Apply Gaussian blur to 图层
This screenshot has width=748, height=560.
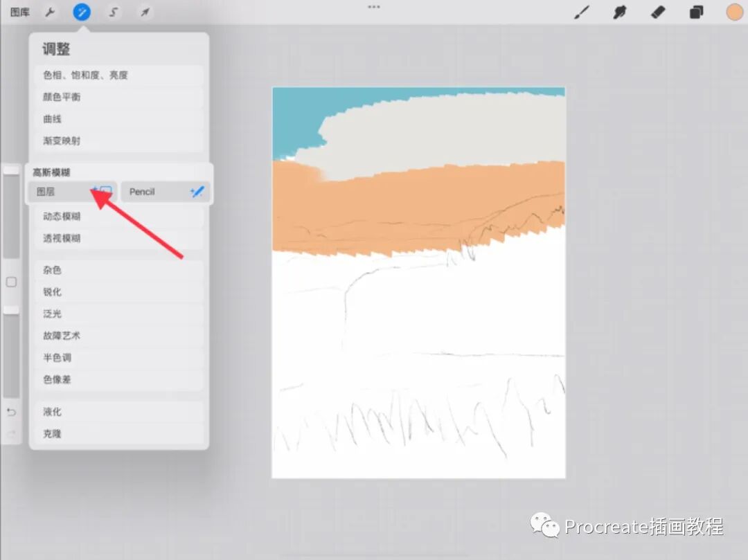(73, 192)
